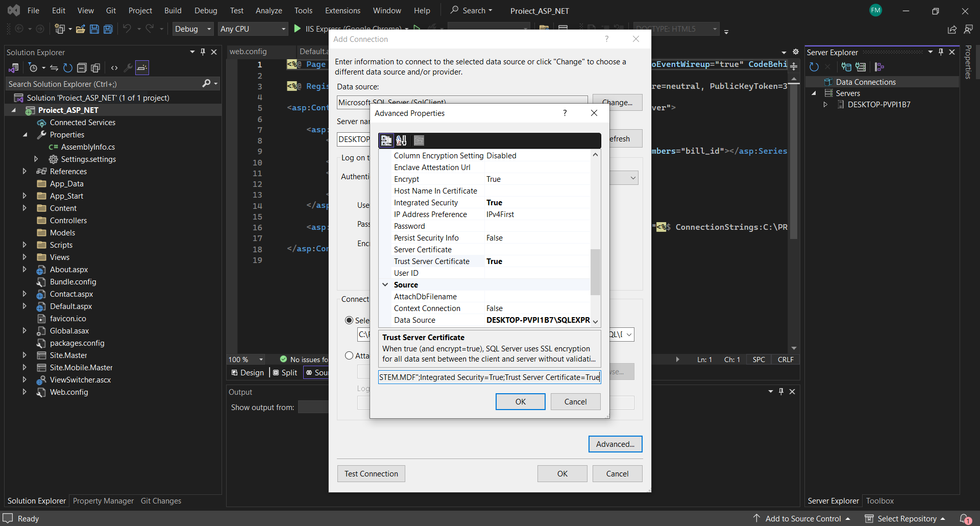
Task: Click the rightmost hierarchy icon in Server Explorer toolbar
Action: 879,67
